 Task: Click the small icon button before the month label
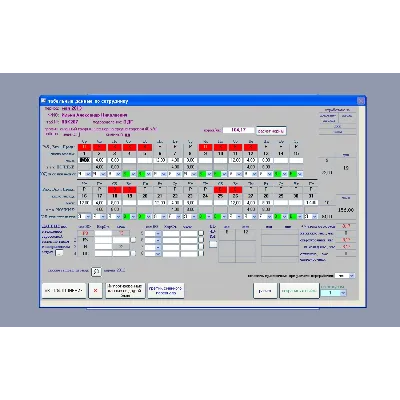tap(96, 272)
